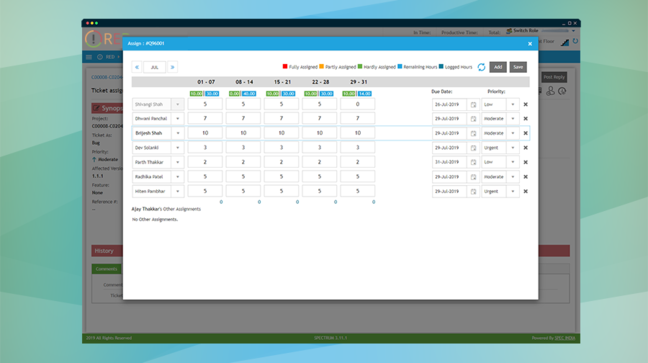Remove the Parth Thakkar assignment row
The image size is (648, 363).
tap(526, 162)
